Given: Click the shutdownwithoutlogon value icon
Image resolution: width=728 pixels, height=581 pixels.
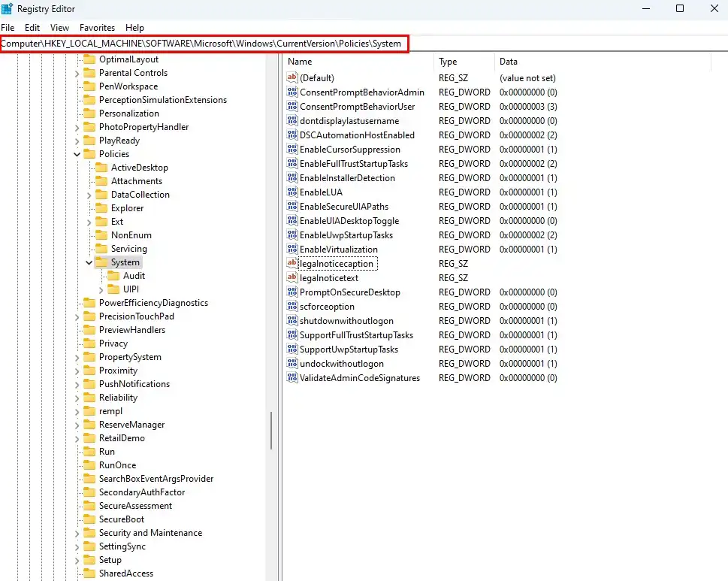Looking at the screenshot, I should point(292,320).
